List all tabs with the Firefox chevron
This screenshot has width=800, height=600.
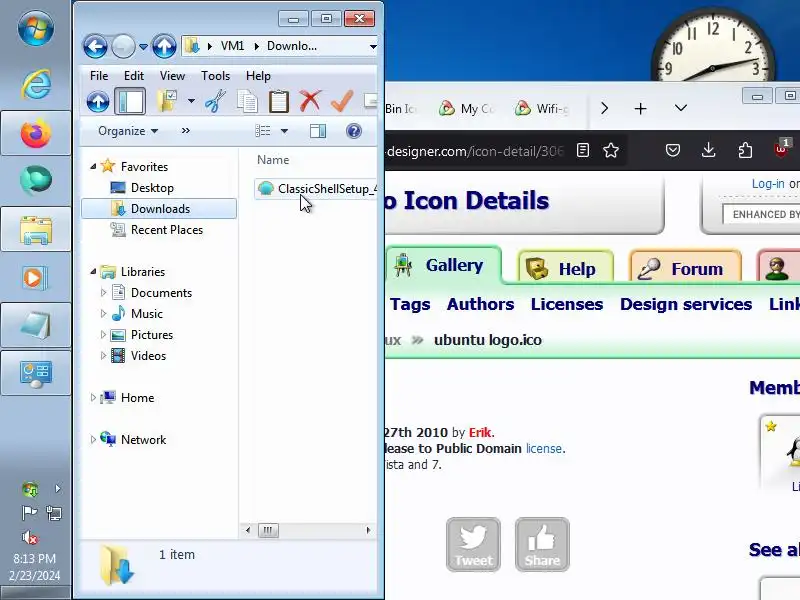pyautogui.click(x=681, y=108)
